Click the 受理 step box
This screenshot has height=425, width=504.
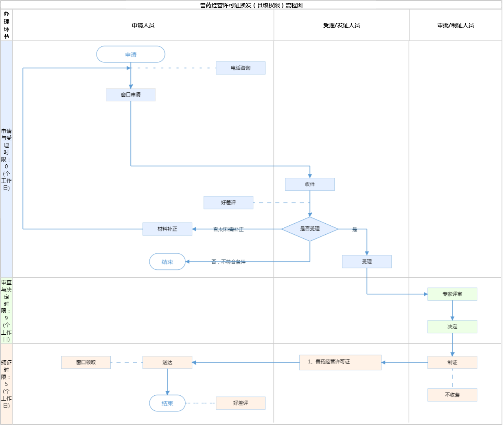click(367, 262)
